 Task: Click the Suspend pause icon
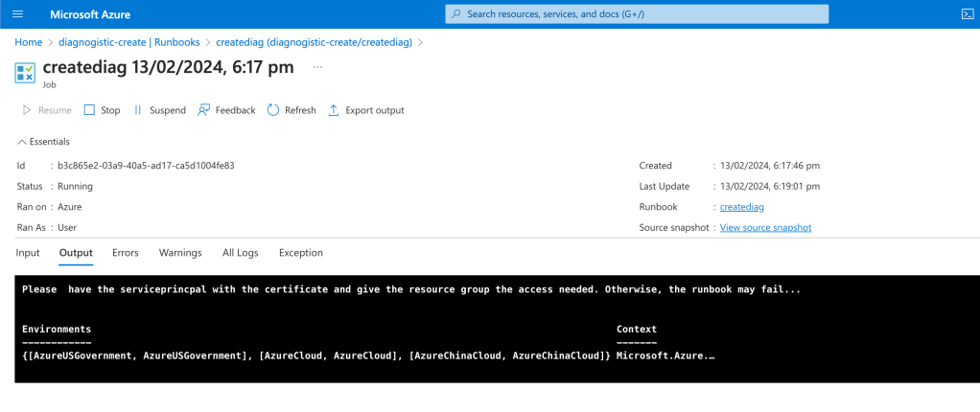137,110
